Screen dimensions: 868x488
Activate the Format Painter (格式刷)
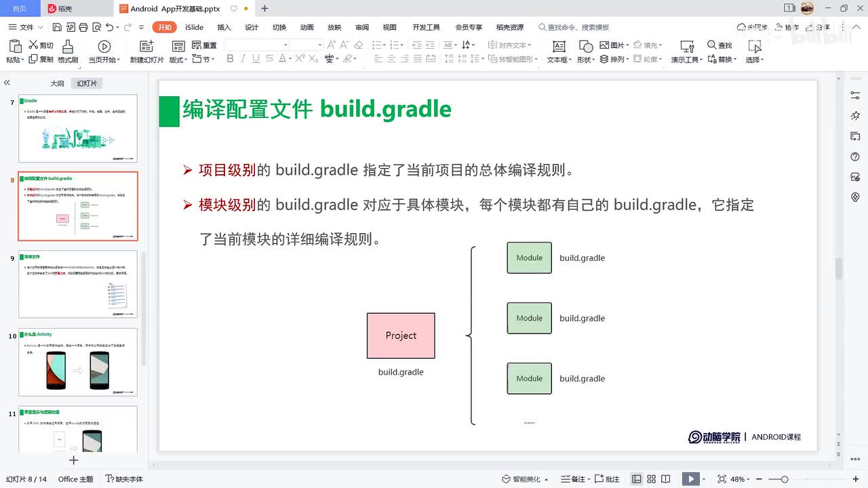pos(68,52)
